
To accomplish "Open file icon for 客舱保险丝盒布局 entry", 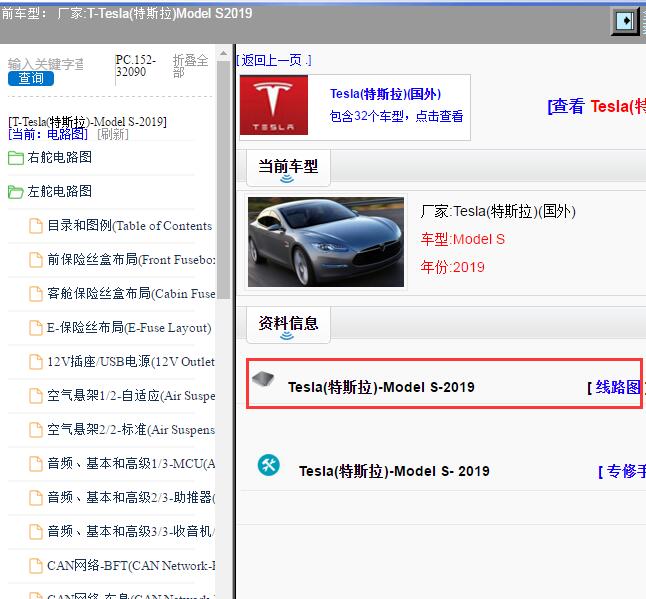I will coord(36,294).
